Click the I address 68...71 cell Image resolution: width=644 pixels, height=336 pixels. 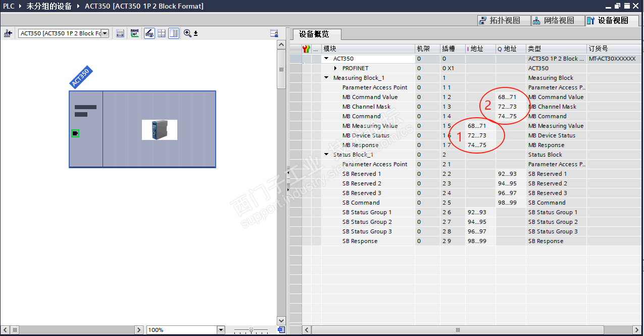480,126
